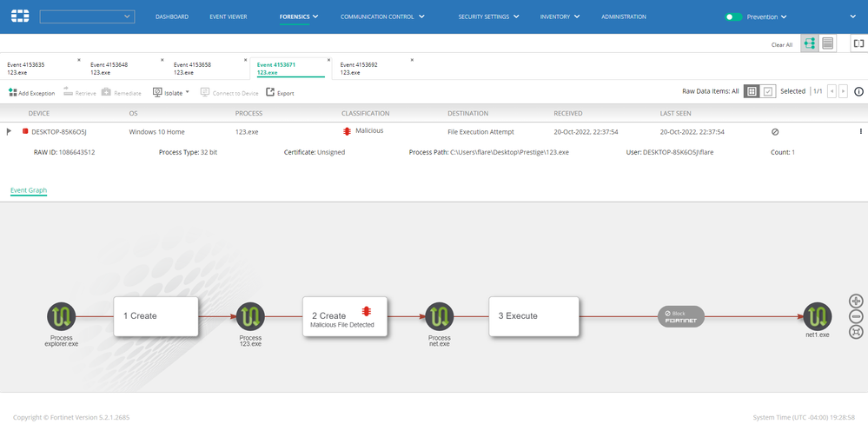Viewport: 868px width, 424px height.
Task: Click the RAW ID 1086643512 text
Action: pyautogui.click(x=64, y=152)
